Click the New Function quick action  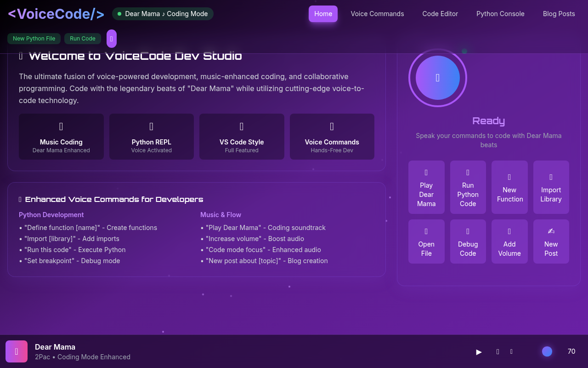tap(509, 187)
